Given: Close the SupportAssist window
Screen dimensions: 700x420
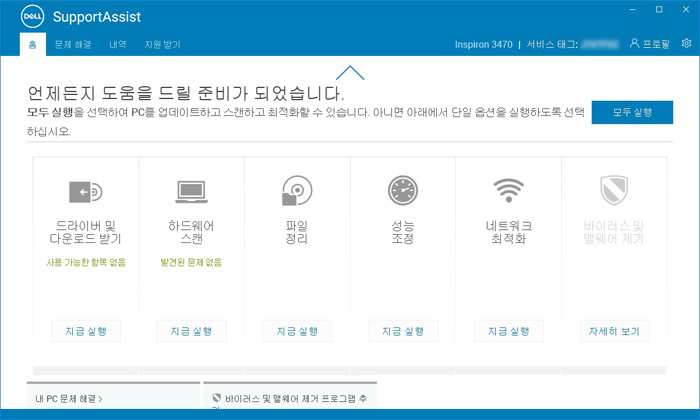Looking at the screenshot, I should tap(686, 9).
